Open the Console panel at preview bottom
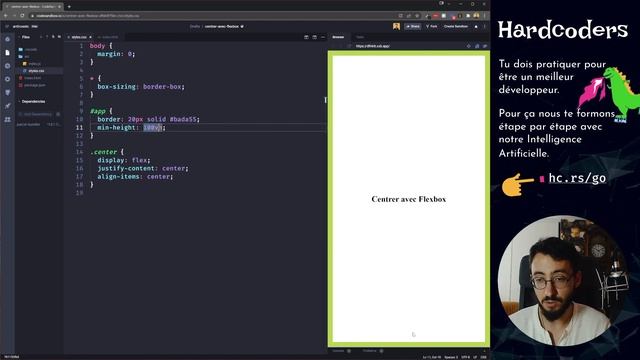 (341, 351)
